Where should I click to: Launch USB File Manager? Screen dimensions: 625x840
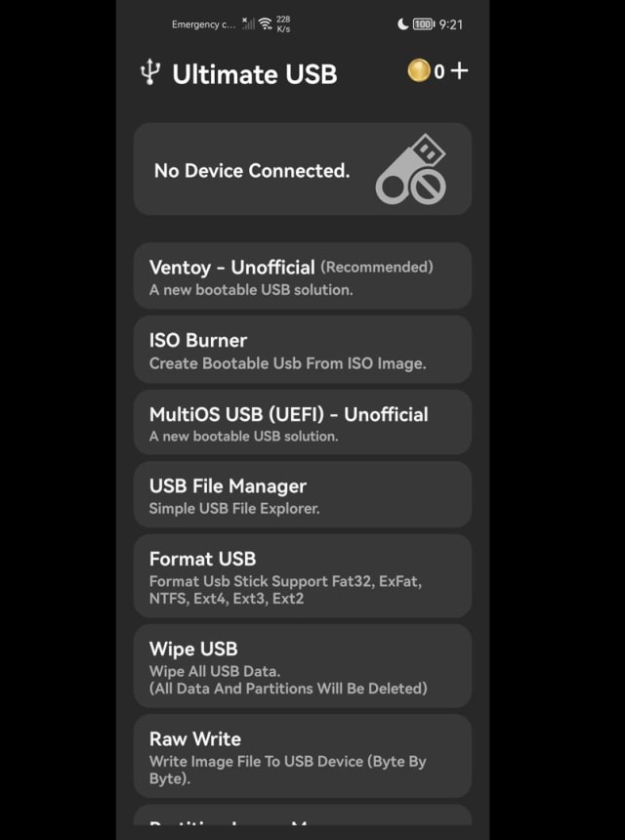[x=303, y=494]
